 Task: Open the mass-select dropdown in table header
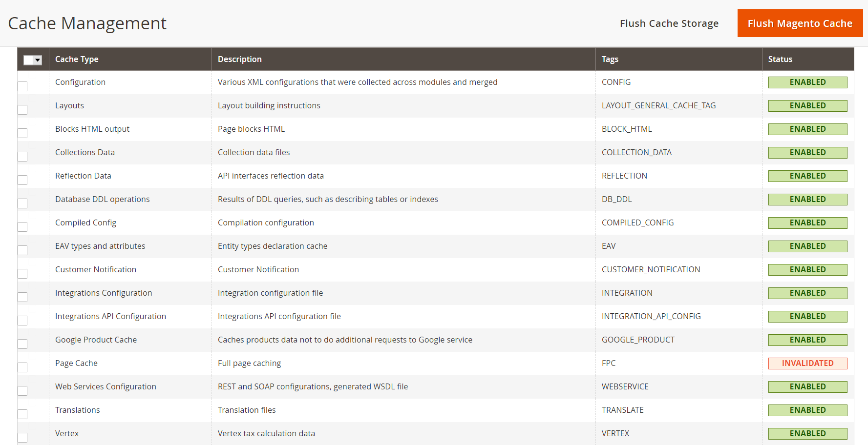[38, 60]
